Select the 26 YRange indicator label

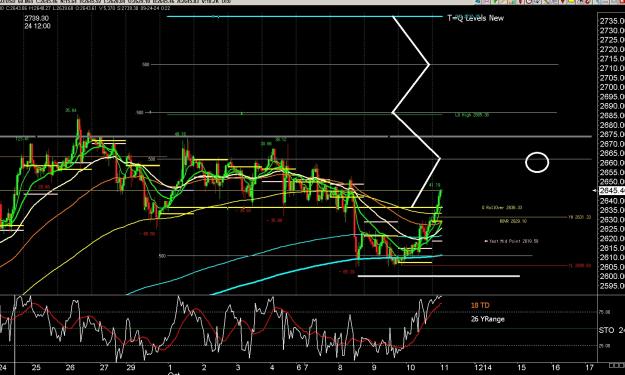coord(487,319)
